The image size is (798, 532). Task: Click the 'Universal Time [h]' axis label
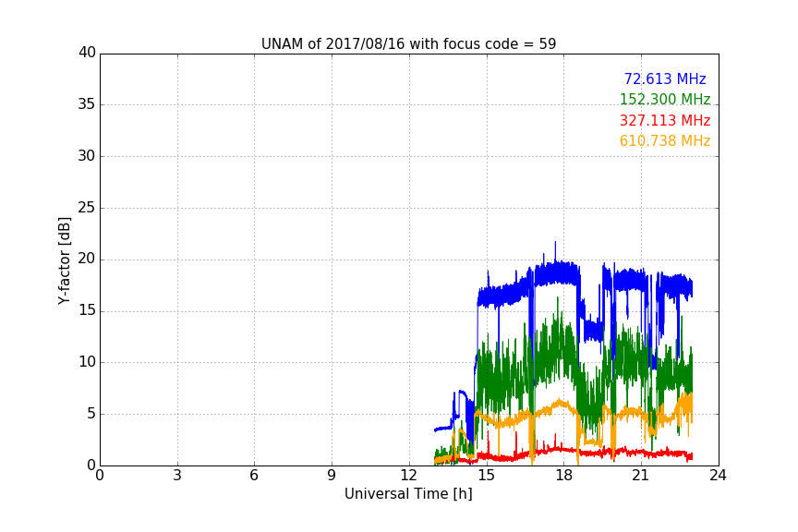point(408,494)
